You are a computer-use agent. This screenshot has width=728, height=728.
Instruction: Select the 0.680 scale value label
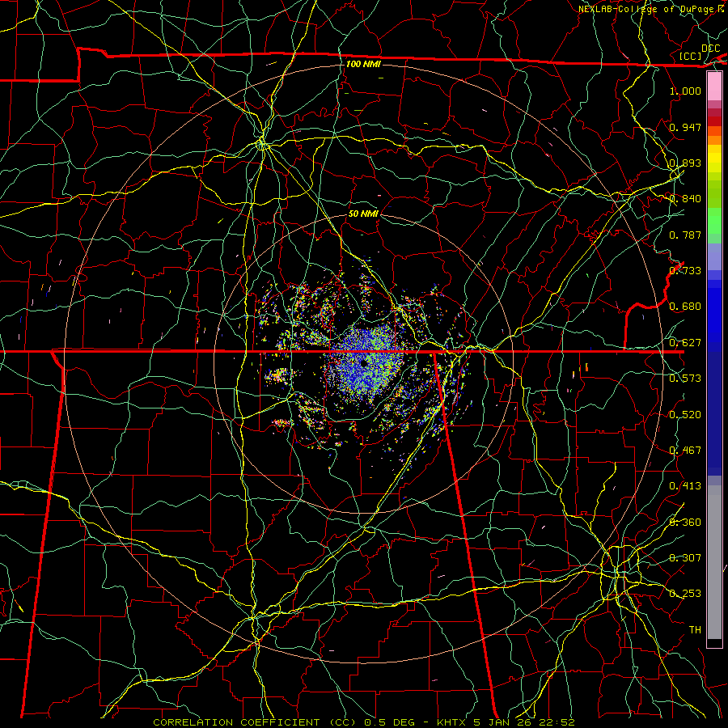coord(685,307)
